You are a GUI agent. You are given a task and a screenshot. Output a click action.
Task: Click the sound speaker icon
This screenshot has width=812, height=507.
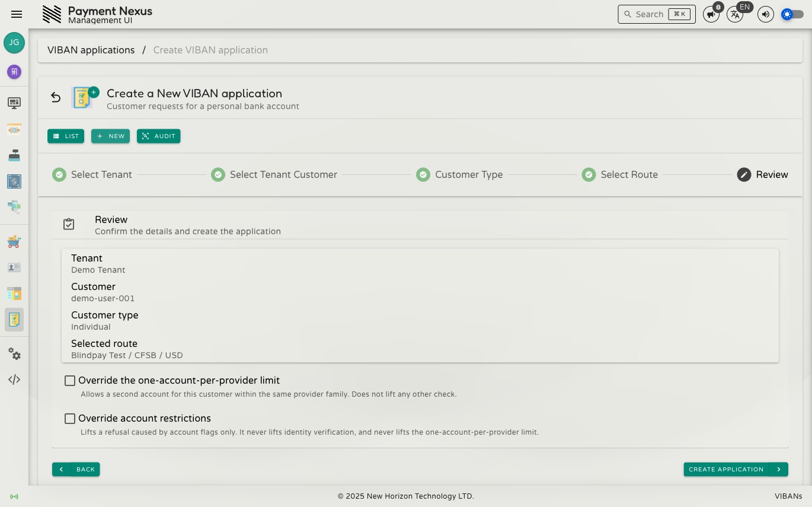click(766, 14)
